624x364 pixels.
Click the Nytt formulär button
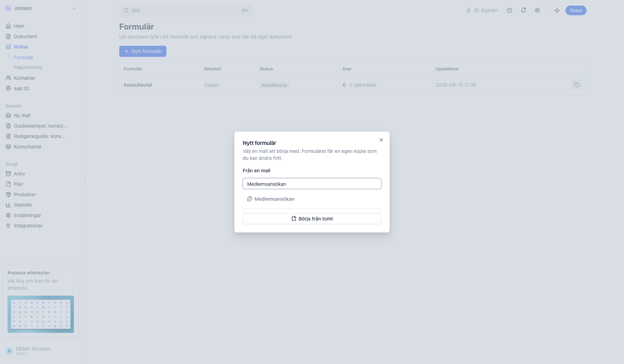pyautogui.click(x=143, y=51)
